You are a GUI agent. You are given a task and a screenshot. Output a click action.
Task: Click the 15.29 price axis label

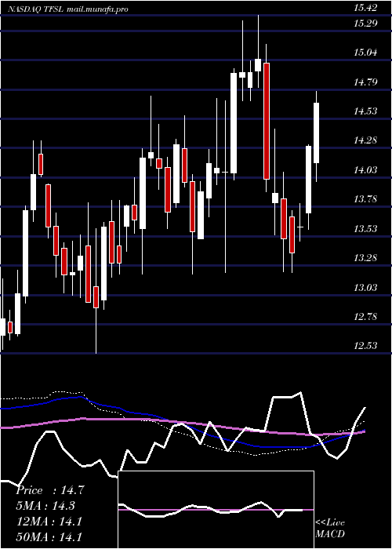tap(365, 24)
